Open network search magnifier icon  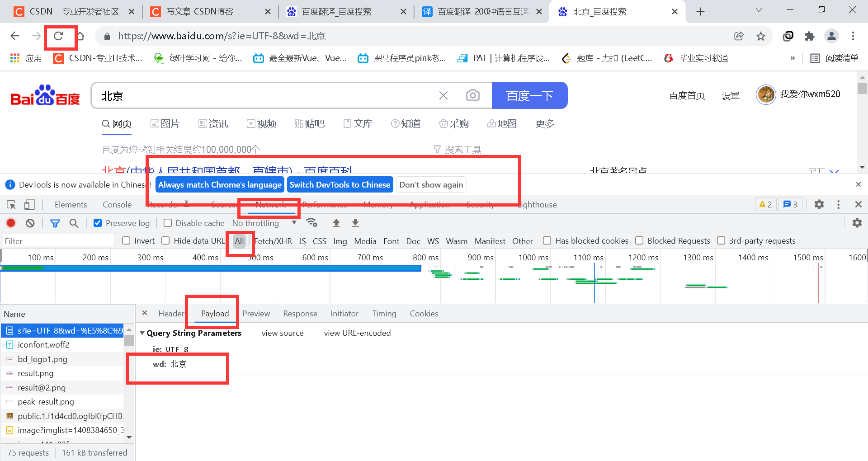pyautogui.click(x=74, y=223)
